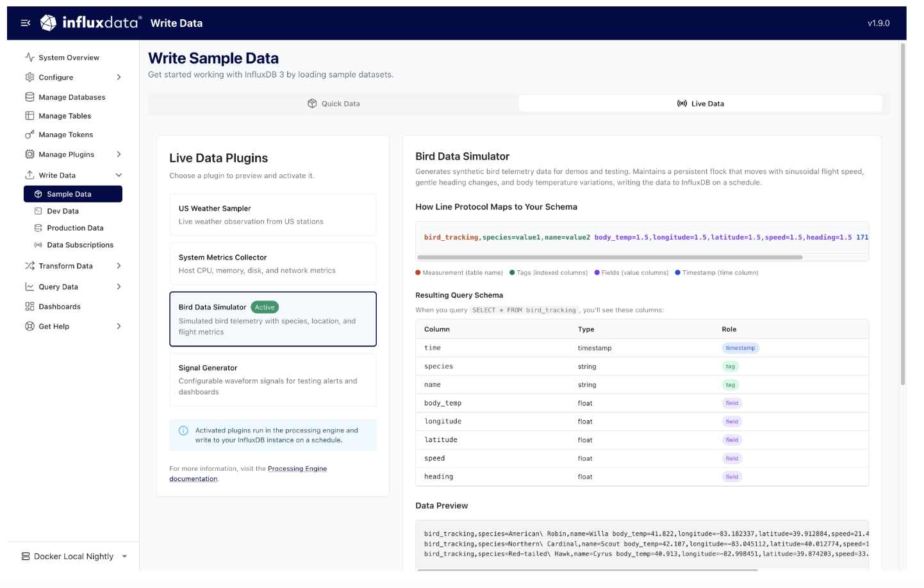
Task: Click the Docker Local Nightly server icon
Action: tap(26, 557)
